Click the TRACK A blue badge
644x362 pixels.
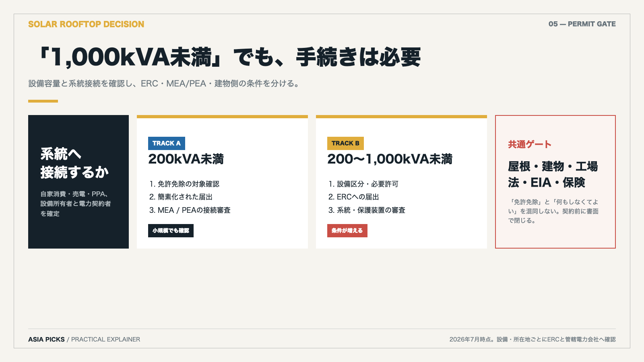(167, 143)
